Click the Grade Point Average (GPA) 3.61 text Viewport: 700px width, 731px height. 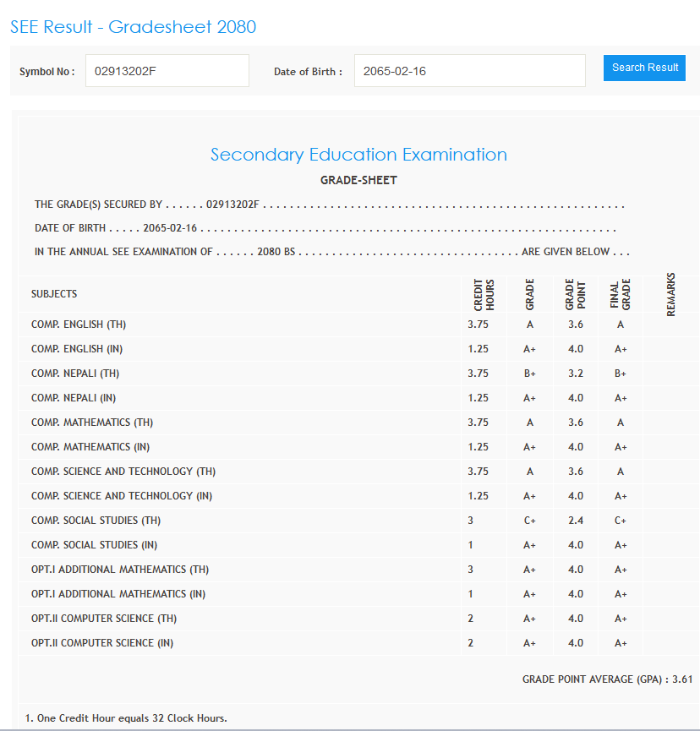(607, 679)
